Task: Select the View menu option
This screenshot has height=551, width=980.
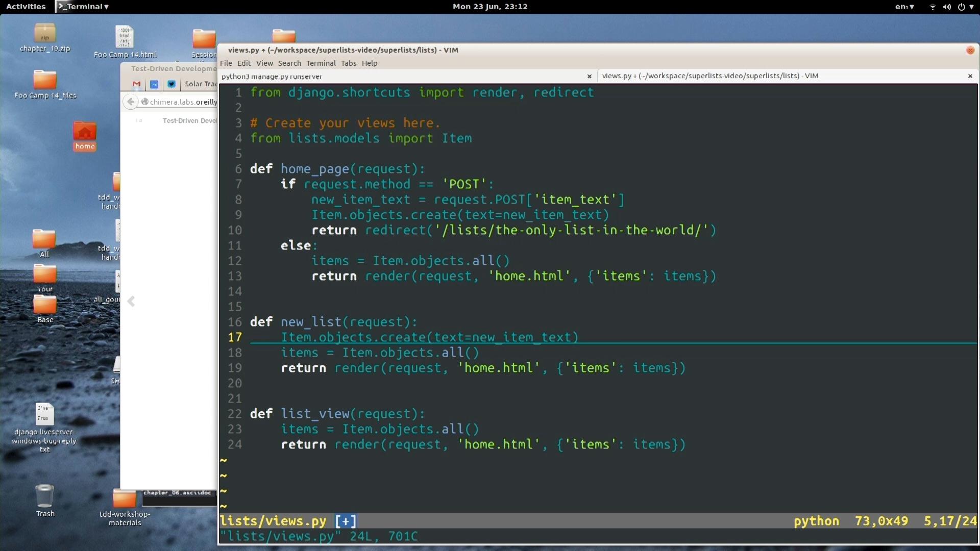Action: click(x=264, y=63)
